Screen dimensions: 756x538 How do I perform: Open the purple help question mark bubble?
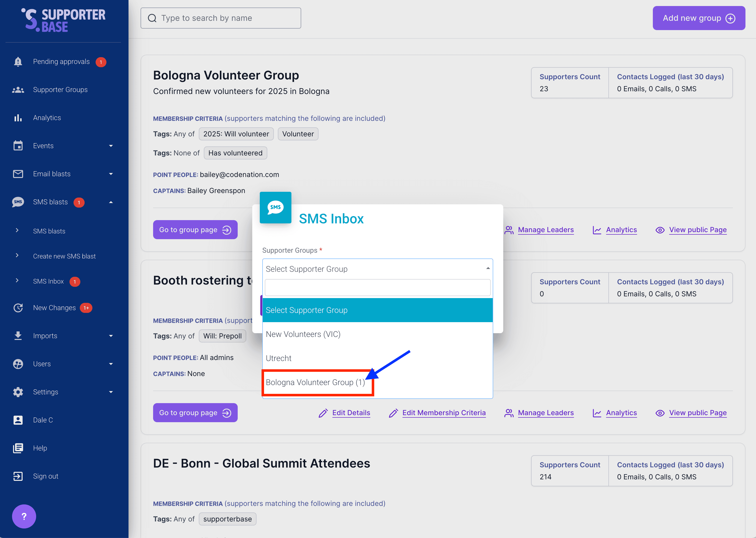point(24,516)
